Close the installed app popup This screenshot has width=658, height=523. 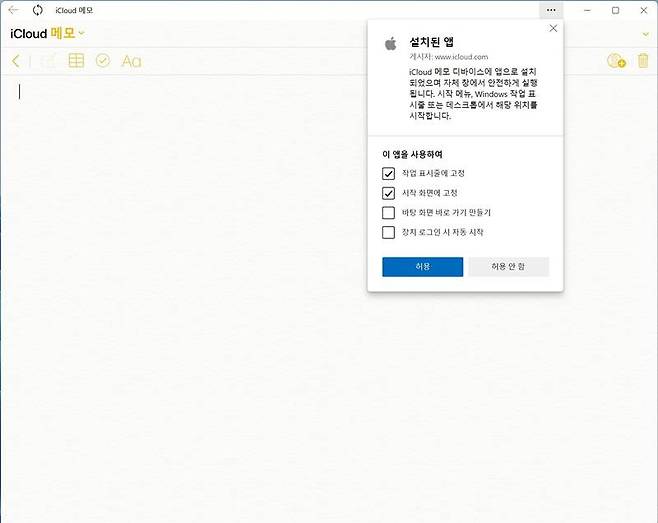pos(553,28)
